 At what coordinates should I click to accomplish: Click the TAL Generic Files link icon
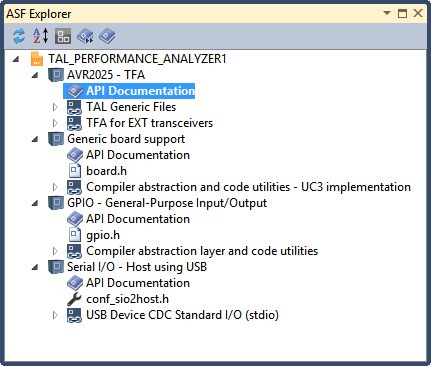[x=74, y=107]
